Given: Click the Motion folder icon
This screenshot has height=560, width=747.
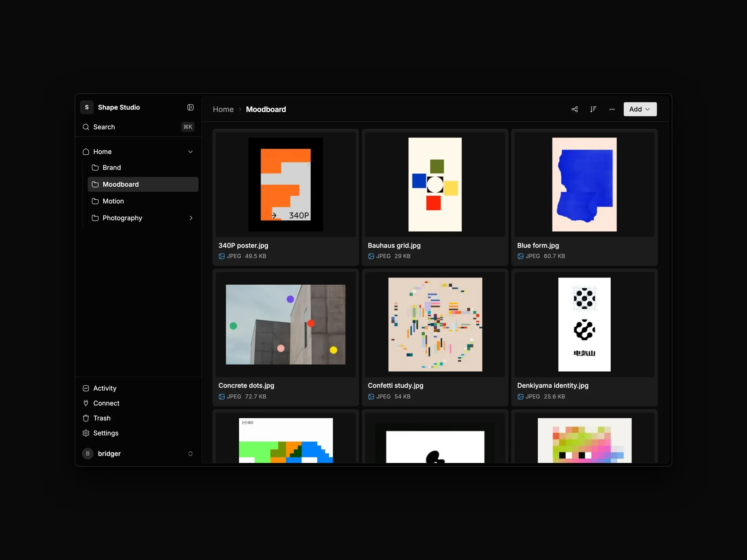Looking at the screenshot, I should pos(95,201).
